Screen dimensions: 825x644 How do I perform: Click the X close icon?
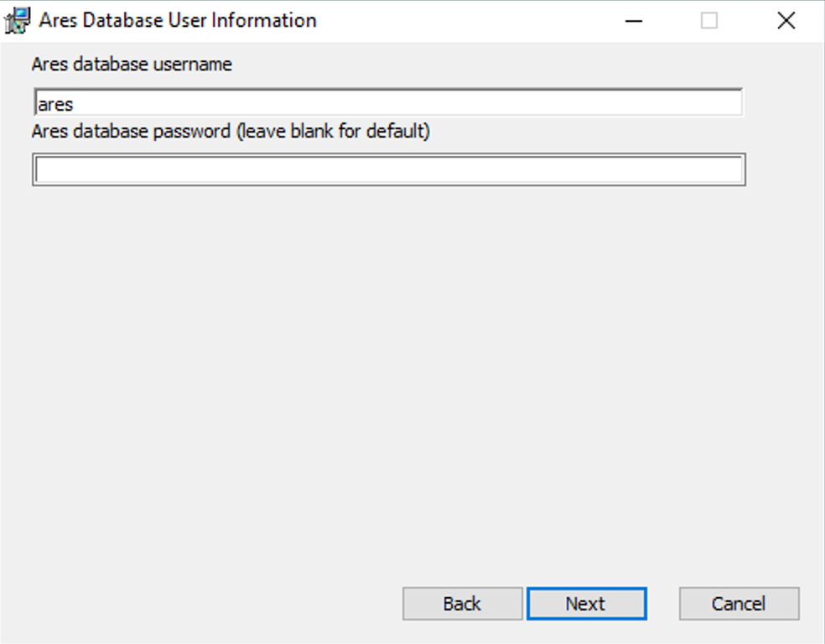[786, 19]
